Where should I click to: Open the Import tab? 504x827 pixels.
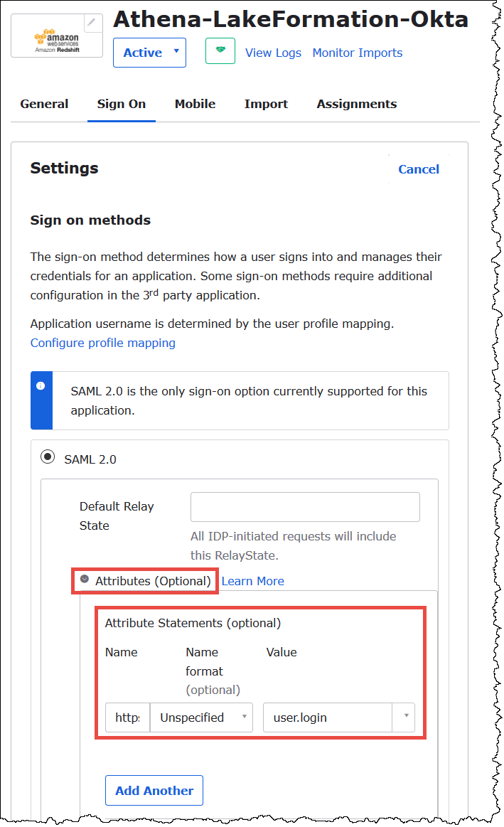tap(266, 104)
